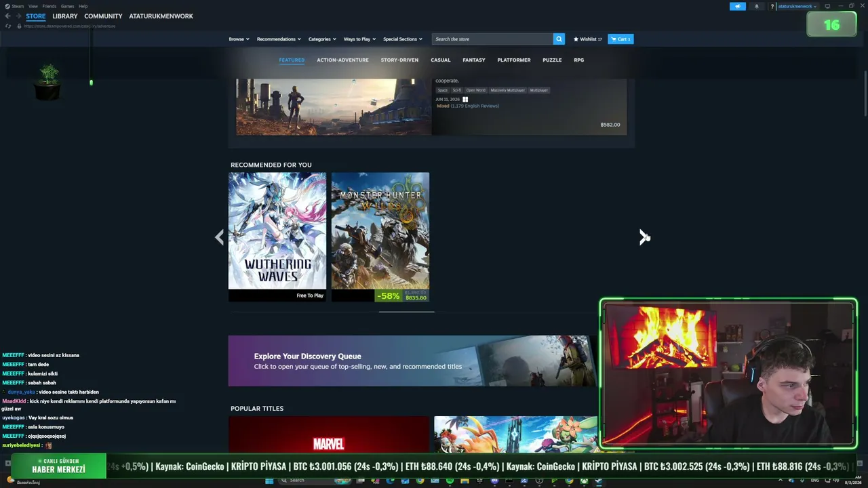Click the question mark help icon
This screenshot has width=868, height=488.
click(x=772, y=6)
